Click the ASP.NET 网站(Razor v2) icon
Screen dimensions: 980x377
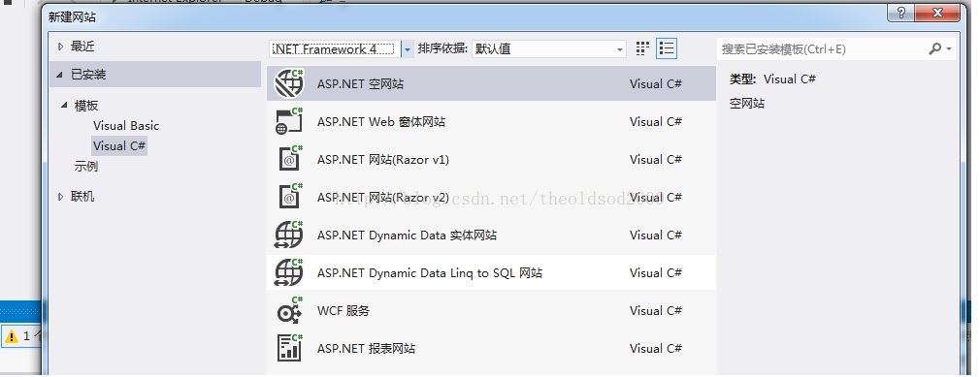pyautogui.click(x=289, y=197)
